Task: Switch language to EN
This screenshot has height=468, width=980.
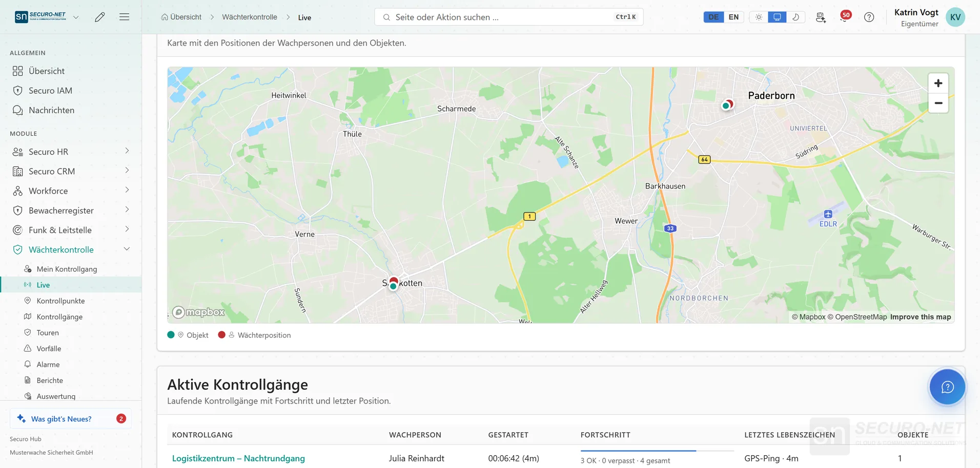Action: (x=733, y=17)
